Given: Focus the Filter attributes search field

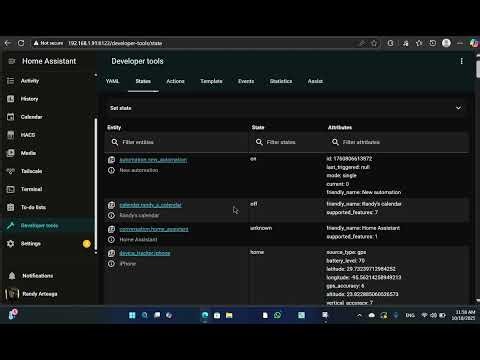Looking at the screenshot, I should click(x=398, y=142).
